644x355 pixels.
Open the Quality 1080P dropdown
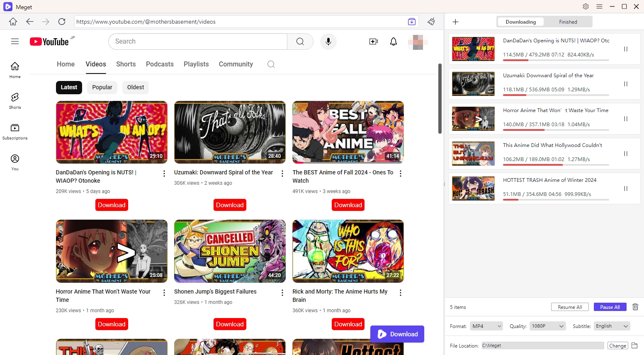548,326
